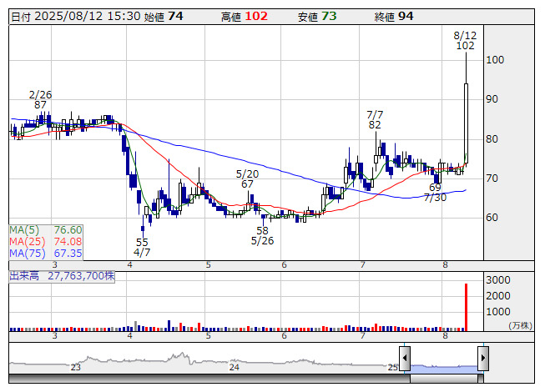
Task: Click the 5/20 67 annotation
Action: 247,178
